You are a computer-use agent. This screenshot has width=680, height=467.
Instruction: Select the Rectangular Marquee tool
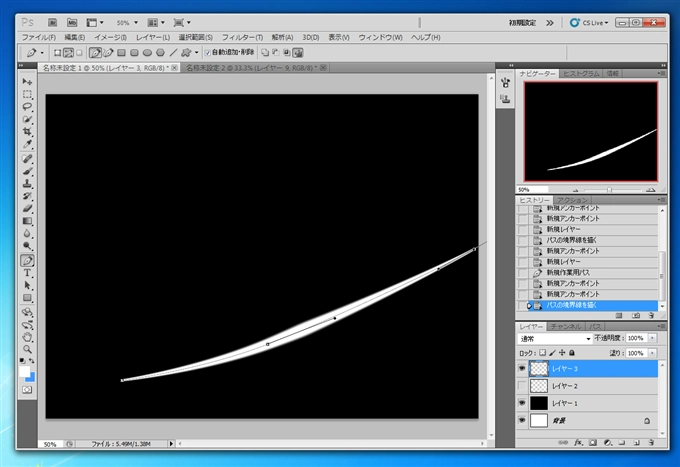(x=27, y=94)
